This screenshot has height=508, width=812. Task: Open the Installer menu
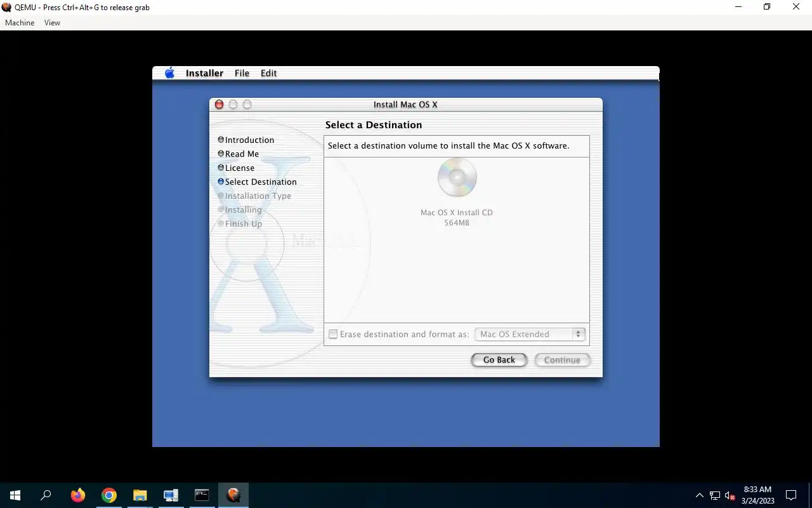(204, 73)
